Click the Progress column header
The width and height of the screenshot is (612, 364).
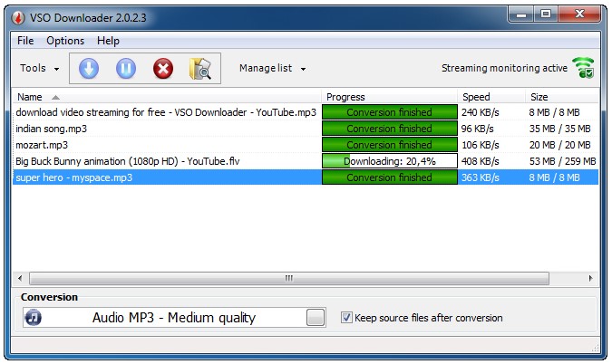[x=389, y=97]
